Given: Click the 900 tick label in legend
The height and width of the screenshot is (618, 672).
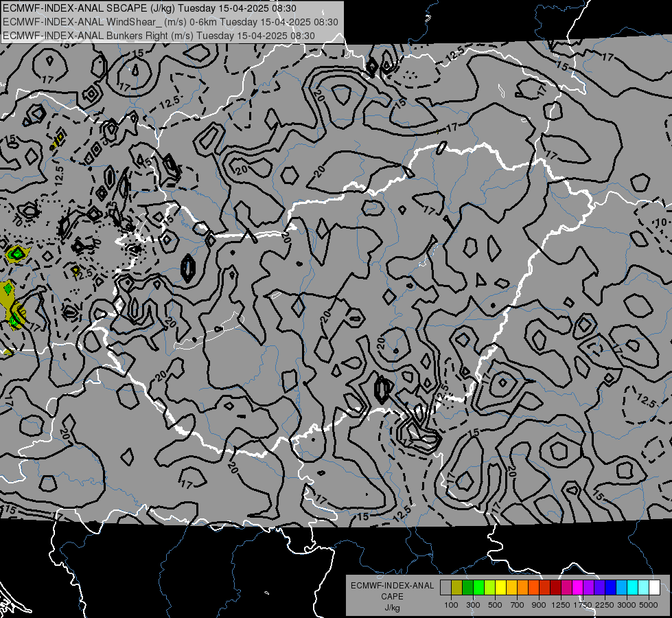Looking at the screenshot, I should click(539, 605).
